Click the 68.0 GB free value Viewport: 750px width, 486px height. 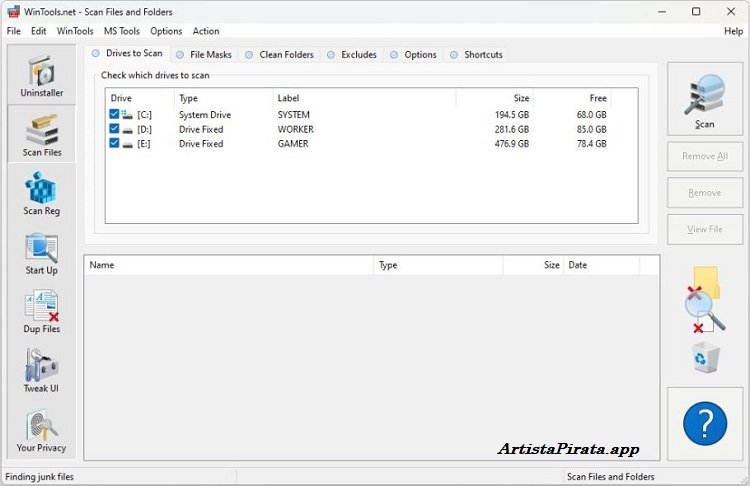(x=592, y=115)
